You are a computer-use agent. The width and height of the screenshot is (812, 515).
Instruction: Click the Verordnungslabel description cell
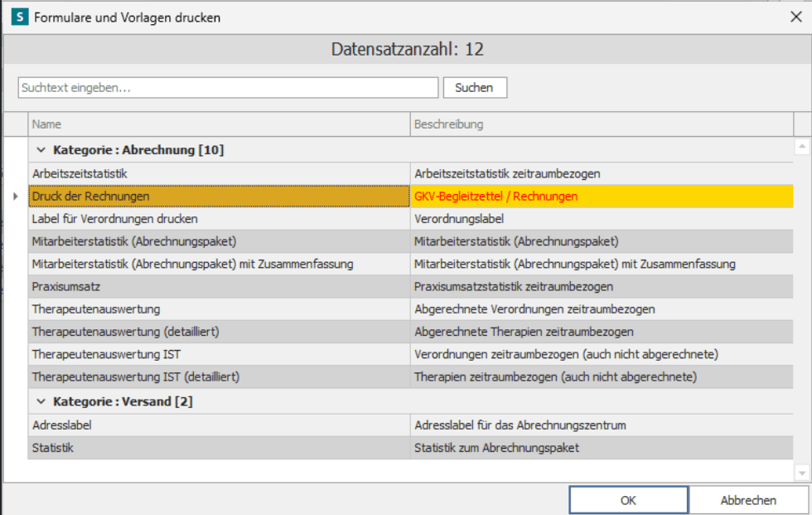click(x=602, y=219)
